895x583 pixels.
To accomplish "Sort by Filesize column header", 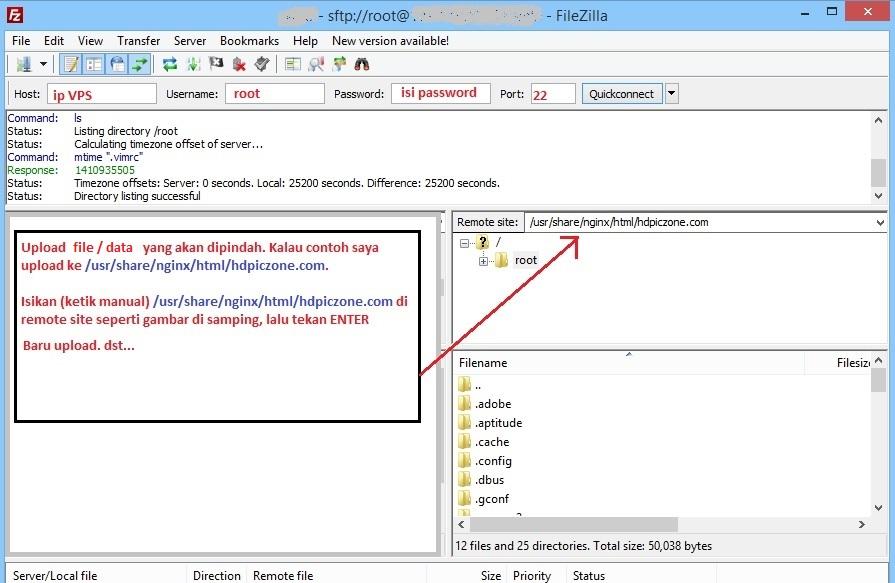I will (837, 363).
